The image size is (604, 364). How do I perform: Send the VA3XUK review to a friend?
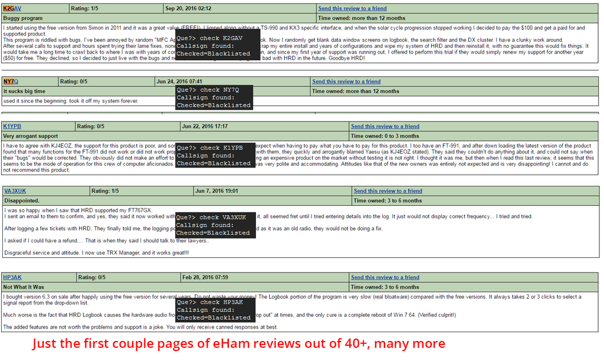click(x=388, y=191)
